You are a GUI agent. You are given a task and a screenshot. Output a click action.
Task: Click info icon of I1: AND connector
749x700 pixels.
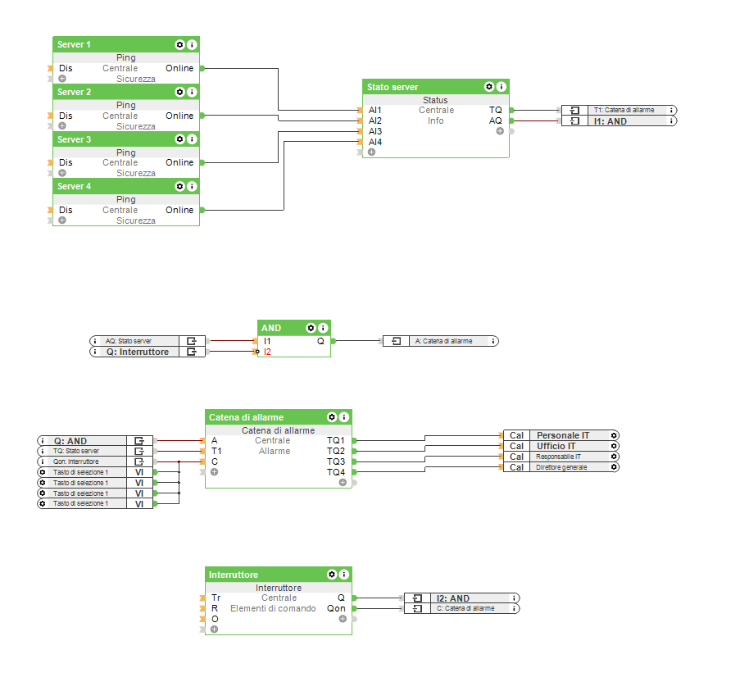pos(672,120)
